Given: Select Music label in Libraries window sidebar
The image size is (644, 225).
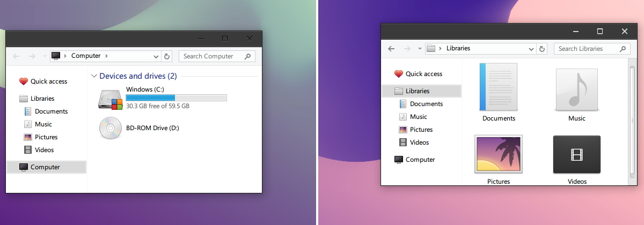Looking at the screenshot, I should 419,117.
